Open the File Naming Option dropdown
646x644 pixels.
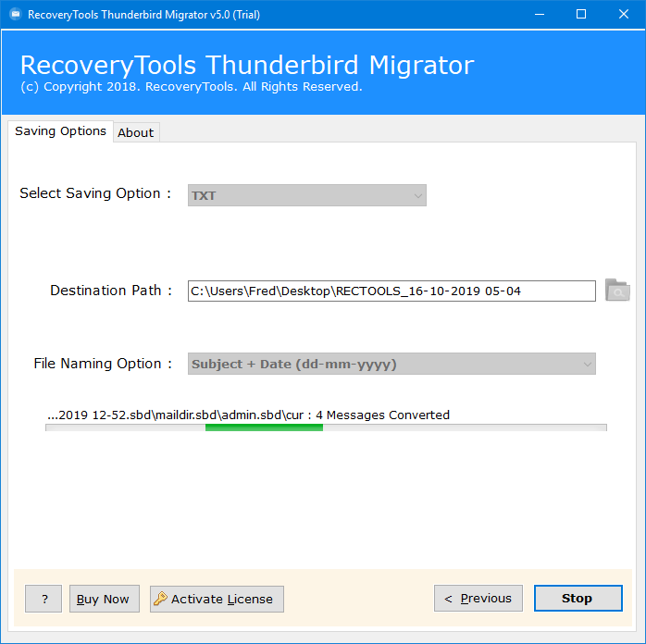click(x=391, y=364)
